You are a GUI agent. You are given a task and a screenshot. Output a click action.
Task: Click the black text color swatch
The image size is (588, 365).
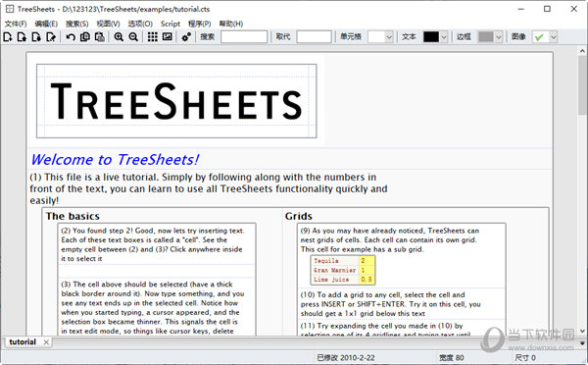(x=431, y=37)
